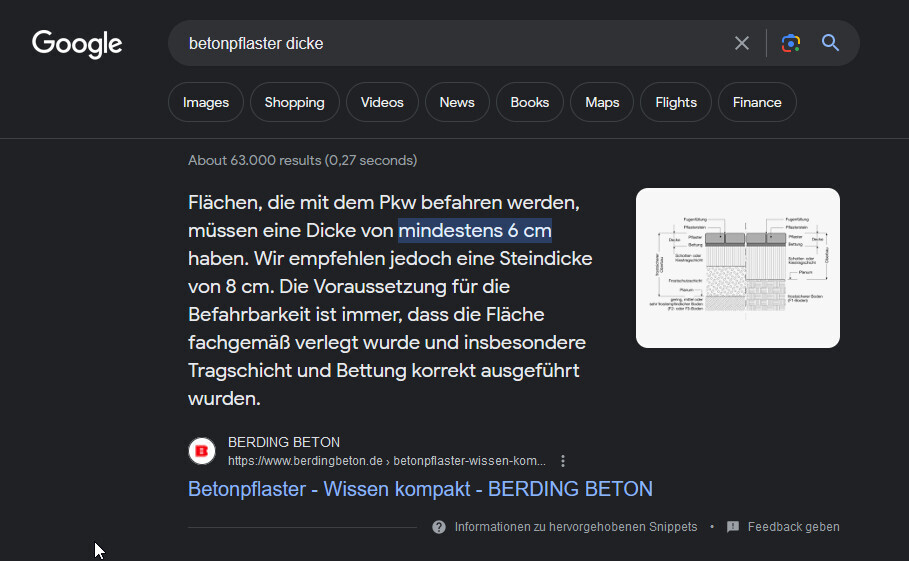Image resolution: width=909 pixels, height=561 pixels.
Task: Open Betonpflaster - Wissen kompakt link
Action: click(x=420, y=489)
